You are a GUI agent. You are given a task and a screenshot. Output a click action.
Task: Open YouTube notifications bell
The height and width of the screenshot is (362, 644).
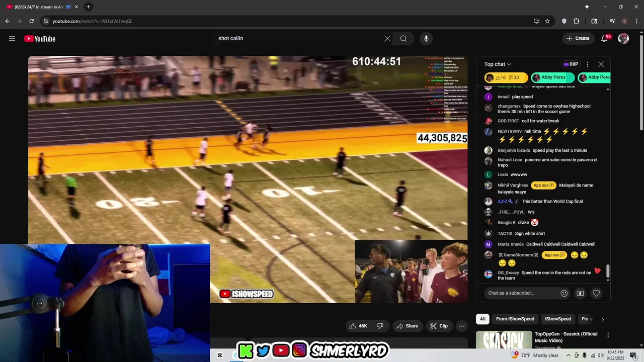pyautogui.click(x=605, y=39)
